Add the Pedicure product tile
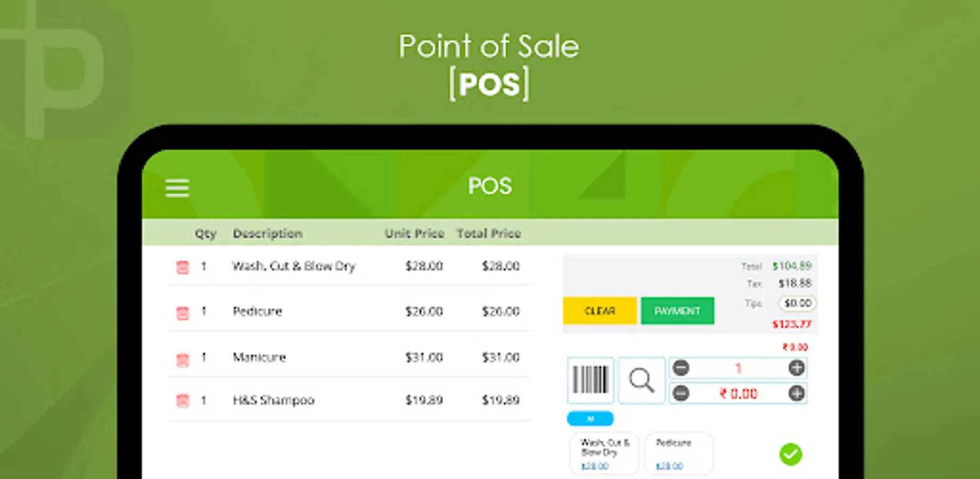 point(677,453)
